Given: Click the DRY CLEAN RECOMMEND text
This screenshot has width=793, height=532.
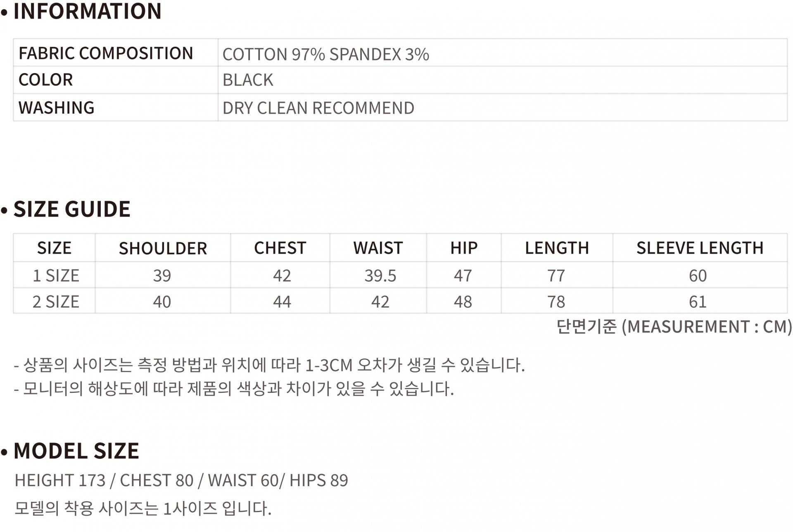Looking at the screenshot, I should 318,108.
